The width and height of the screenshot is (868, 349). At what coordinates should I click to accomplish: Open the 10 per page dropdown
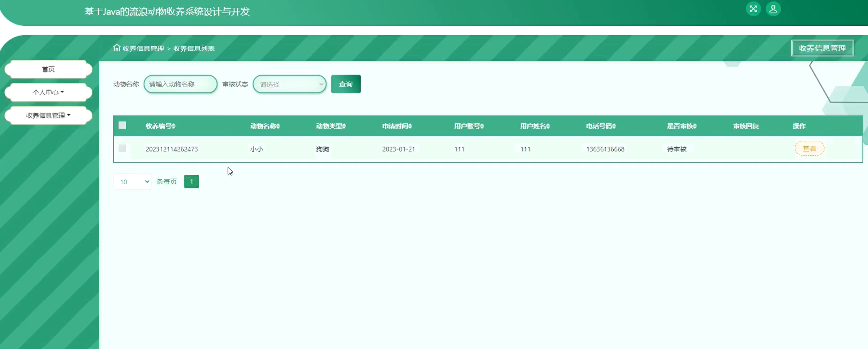click(132, 182)
